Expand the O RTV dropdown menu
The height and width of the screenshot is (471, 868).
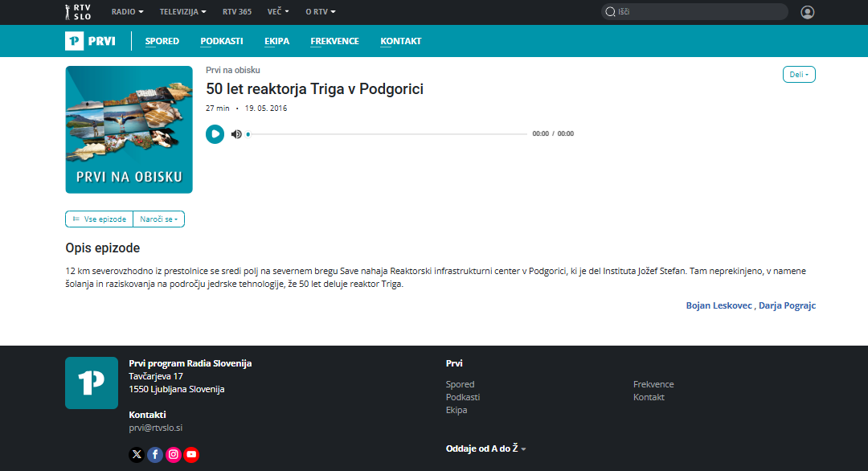point(321,11)
